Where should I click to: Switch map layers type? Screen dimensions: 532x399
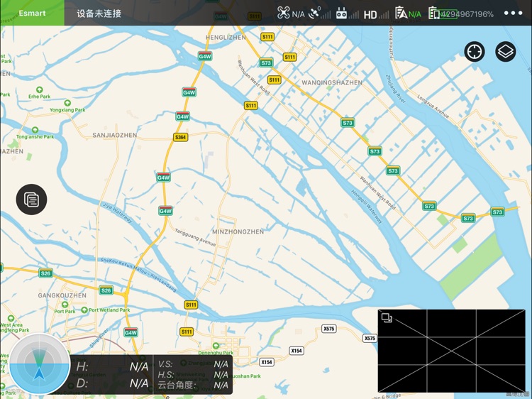(x=506, y=52)
